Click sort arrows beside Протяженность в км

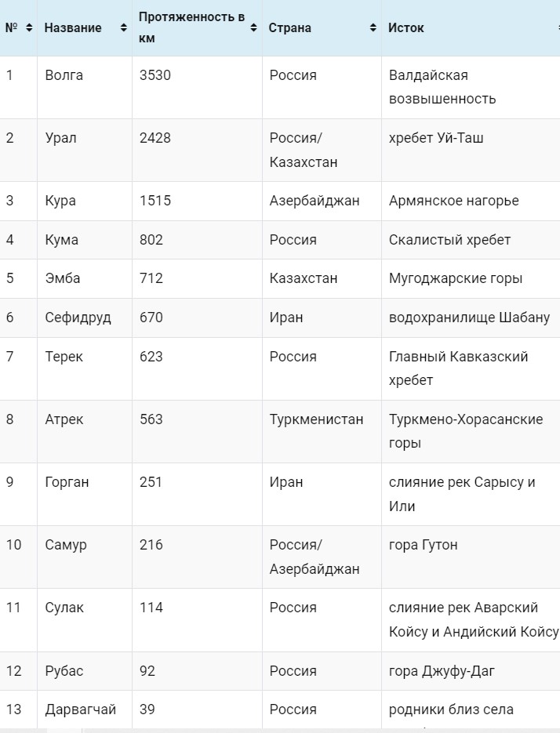pos(253,28)
